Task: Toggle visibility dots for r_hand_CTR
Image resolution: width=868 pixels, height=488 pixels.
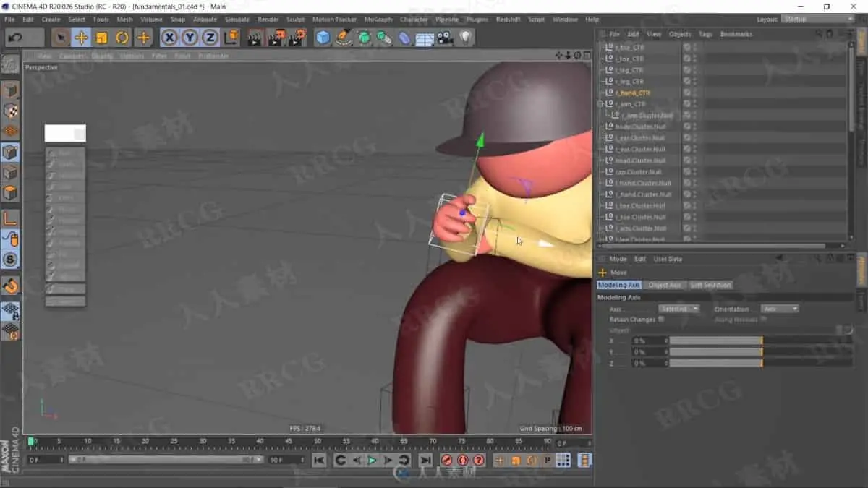Action: pyautogui.click(x=695, y=93)
